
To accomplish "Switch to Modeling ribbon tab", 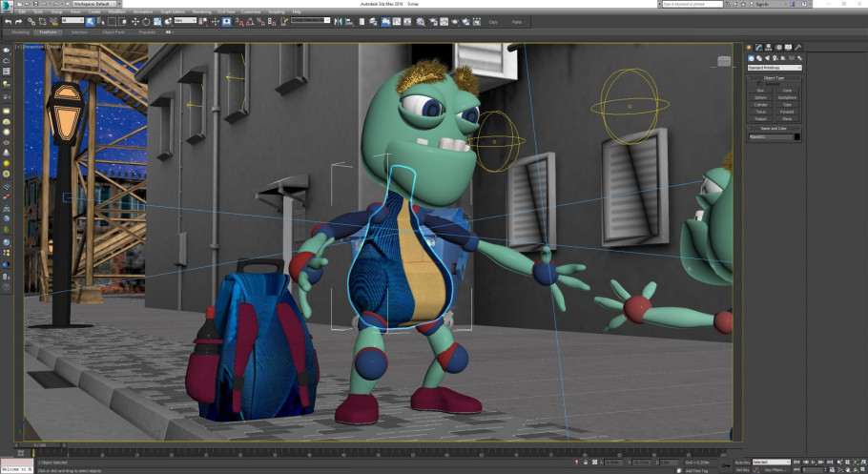I will (x=20, y=32).
